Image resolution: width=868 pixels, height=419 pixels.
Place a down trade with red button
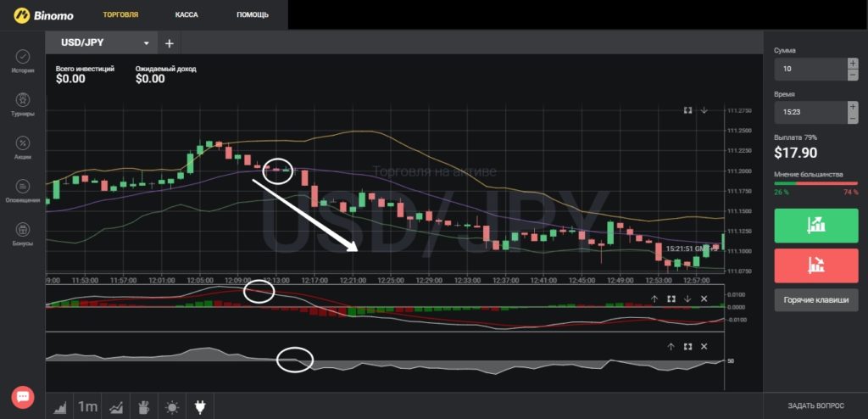tap(816, 265)
